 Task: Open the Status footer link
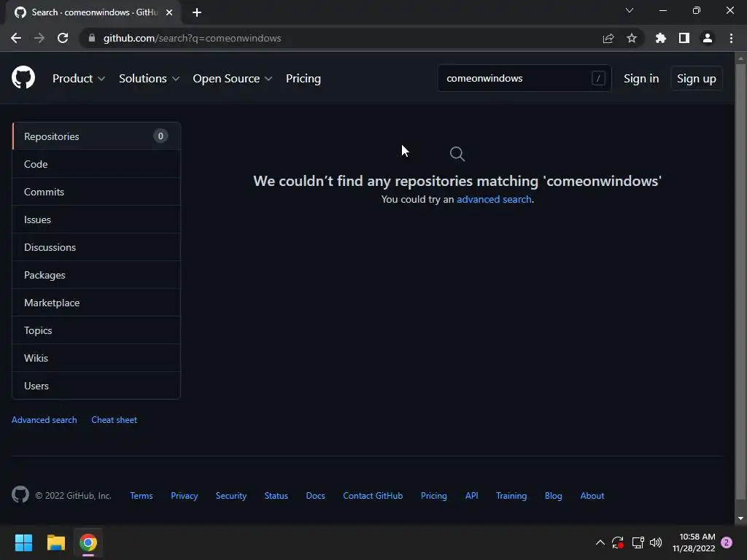[276, 496]
